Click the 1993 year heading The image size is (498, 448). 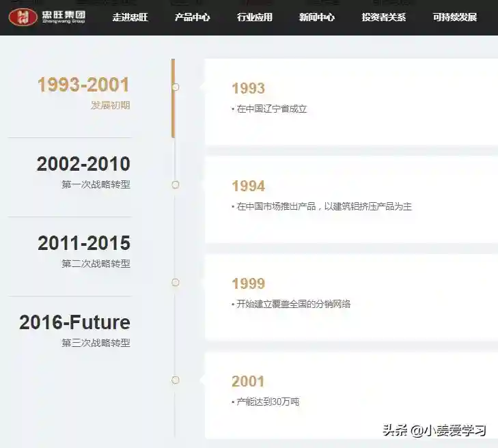(248, 89)
